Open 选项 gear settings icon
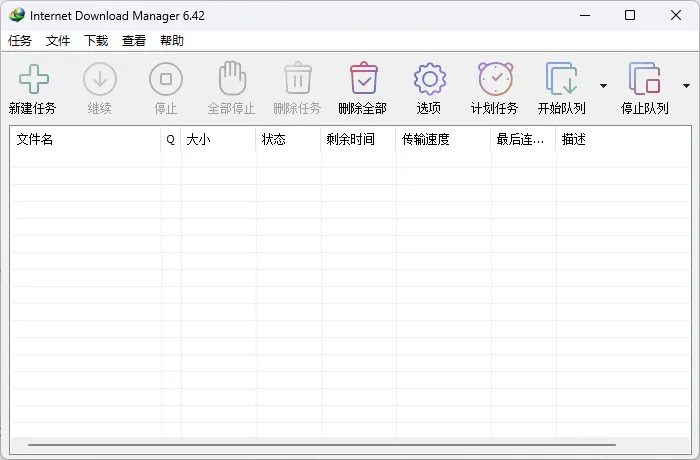 coord(429,79)
